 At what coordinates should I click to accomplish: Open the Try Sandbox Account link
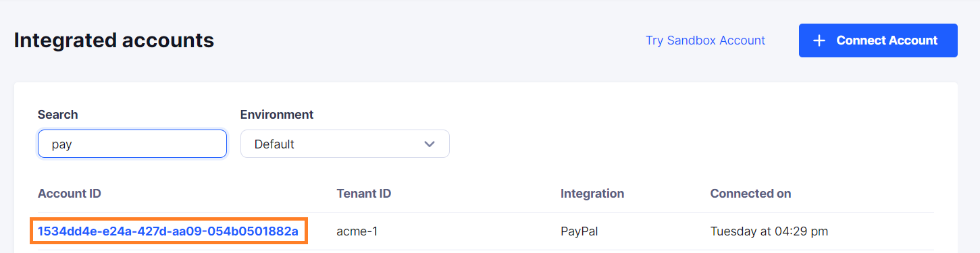705,40
